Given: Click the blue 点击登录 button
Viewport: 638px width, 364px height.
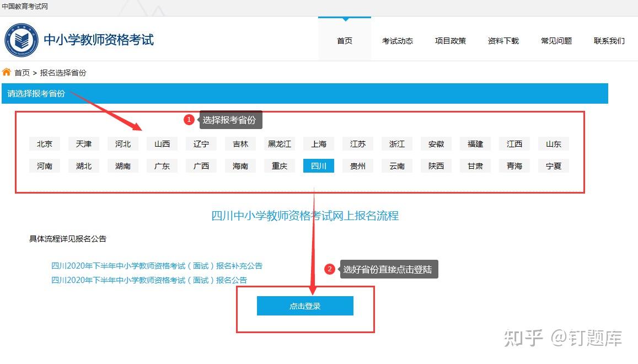Looking at the screenshot, I should [x=305, y=306].
